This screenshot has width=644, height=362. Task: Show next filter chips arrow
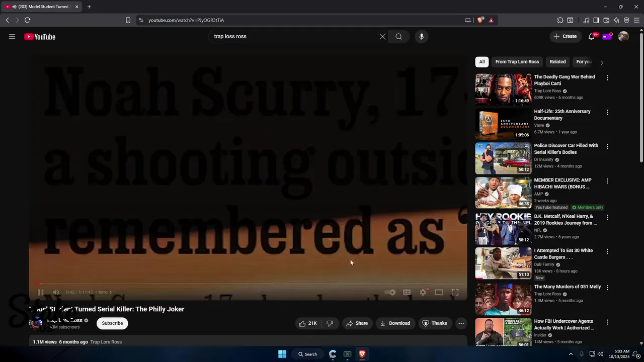point(602,62)
